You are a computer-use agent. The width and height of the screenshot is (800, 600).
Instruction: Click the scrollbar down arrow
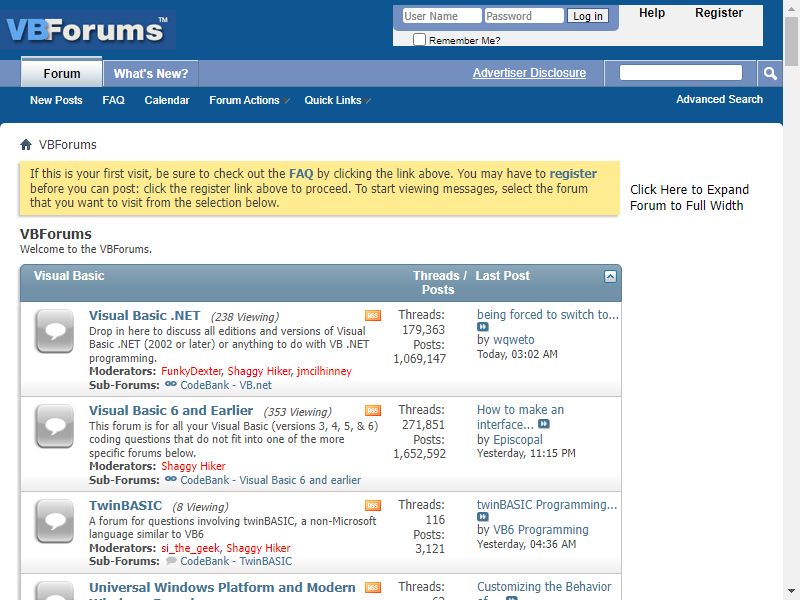coord(792,592)
